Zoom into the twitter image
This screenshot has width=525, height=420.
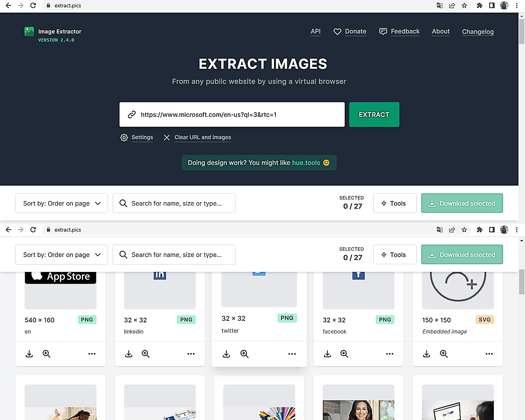(244, 354)
